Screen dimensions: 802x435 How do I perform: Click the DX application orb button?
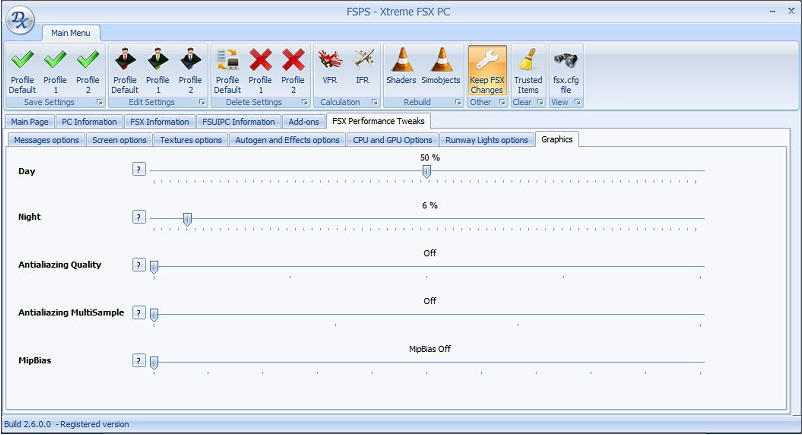[20, 20]
